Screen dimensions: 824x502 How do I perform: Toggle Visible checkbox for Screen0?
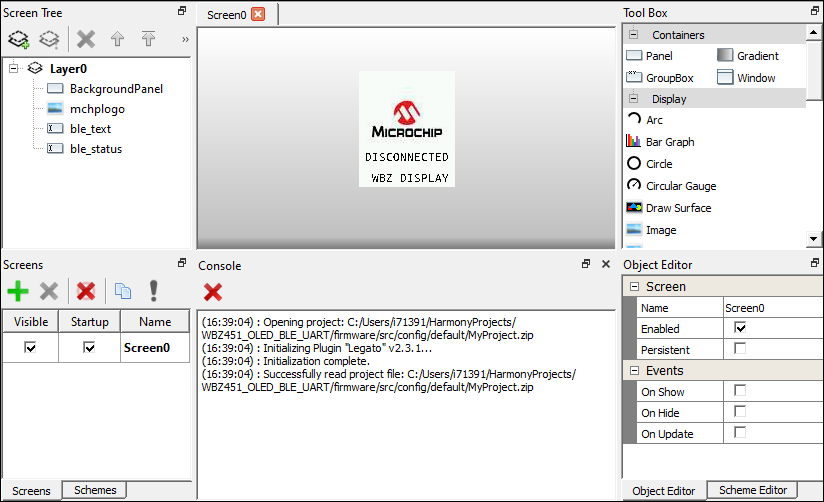coord(30,347)
